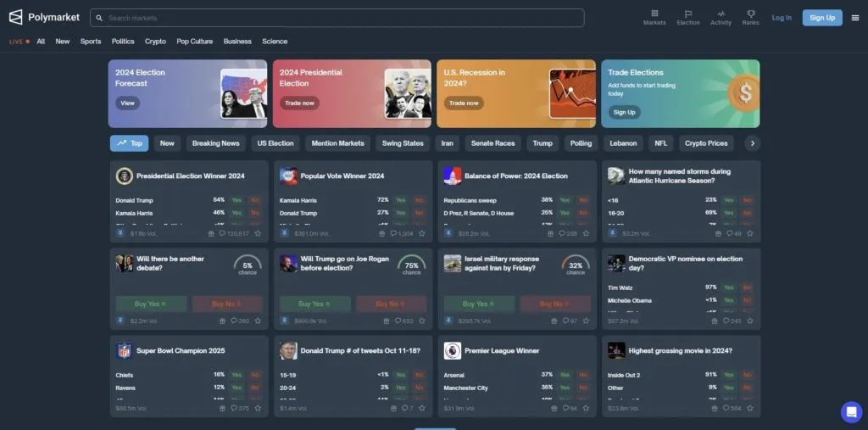
Task: Click Yes for Arsenal Premier League winner
Action: click(565, 375)
